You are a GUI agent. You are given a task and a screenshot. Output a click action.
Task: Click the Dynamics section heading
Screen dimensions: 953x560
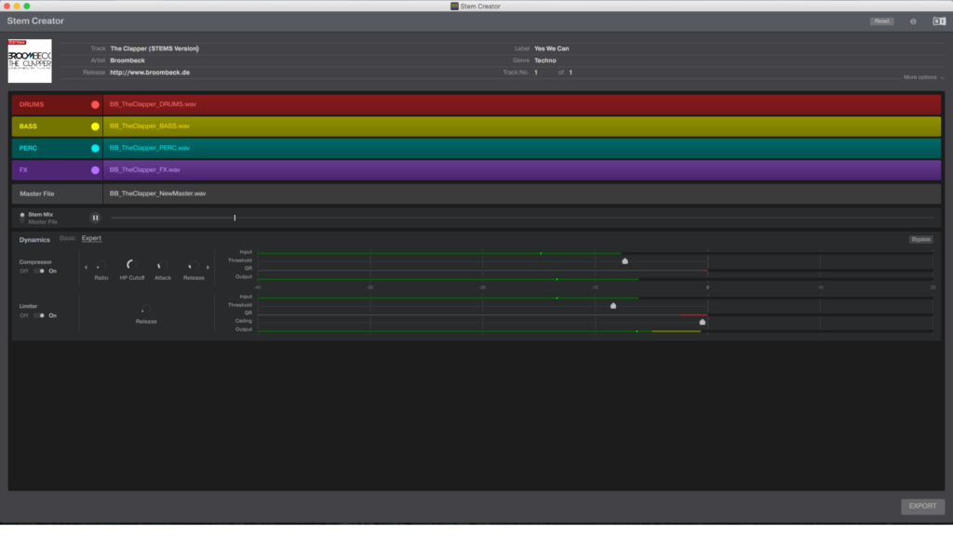pos(34,240)
